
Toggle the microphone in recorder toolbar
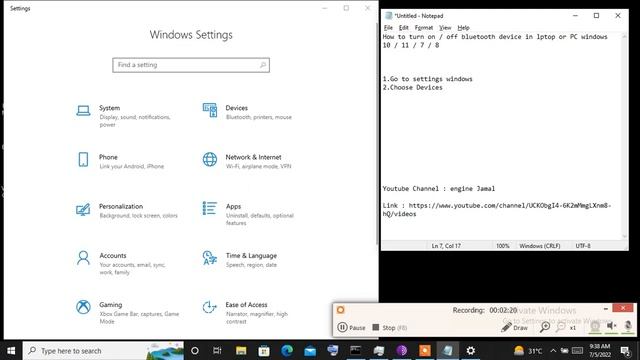point(628,326)
